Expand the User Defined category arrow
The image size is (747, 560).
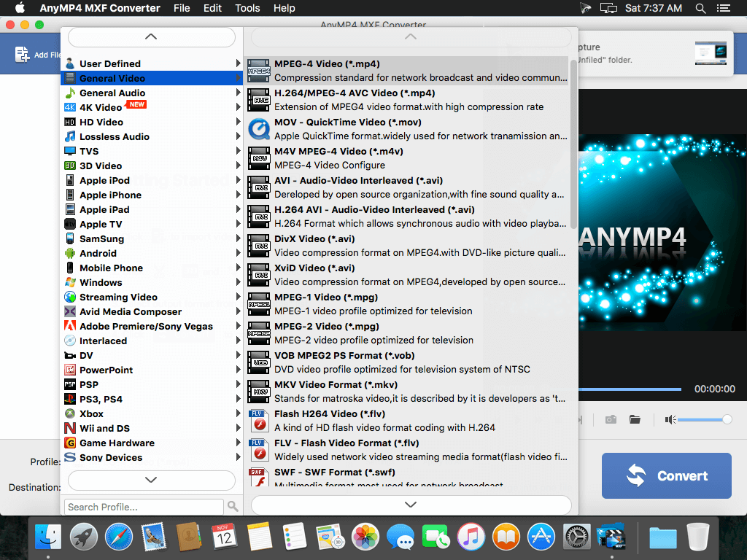click(x=239, y=63)
